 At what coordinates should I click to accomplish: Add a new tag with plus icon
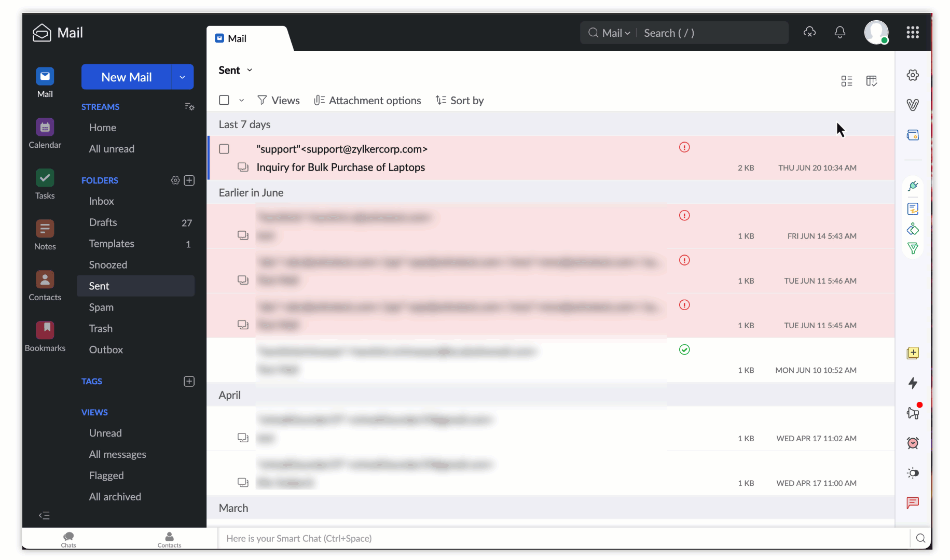[x=189, y=381]
